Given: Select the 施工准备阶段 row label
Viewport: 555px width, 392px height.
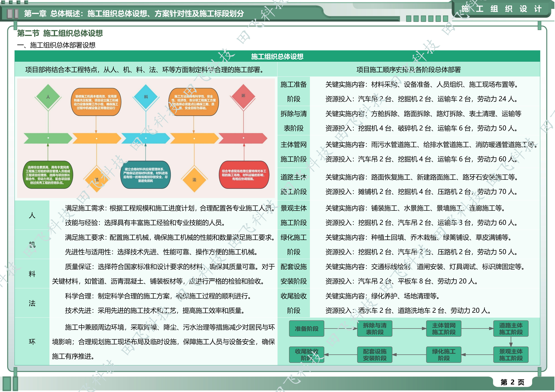Looking at the screenshot, I should point(294,91).
